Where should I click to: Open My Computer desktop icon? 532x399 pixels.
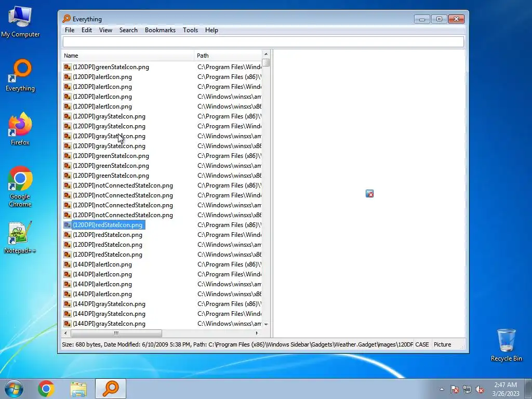[x=20, y=22]
